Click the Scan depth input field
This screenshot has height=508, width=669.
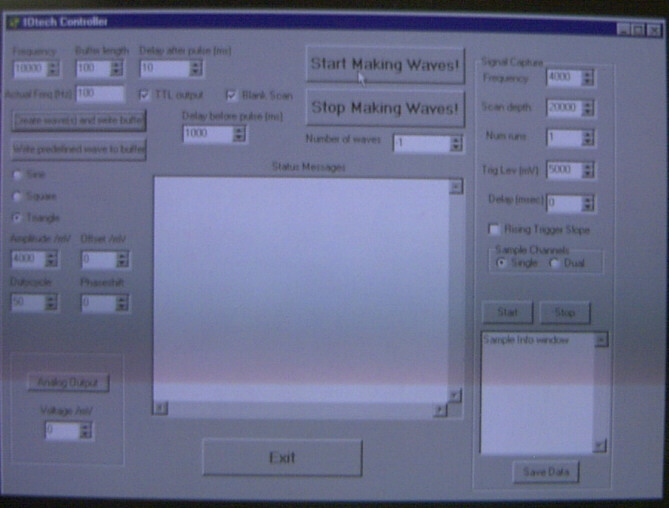(564, 107)
